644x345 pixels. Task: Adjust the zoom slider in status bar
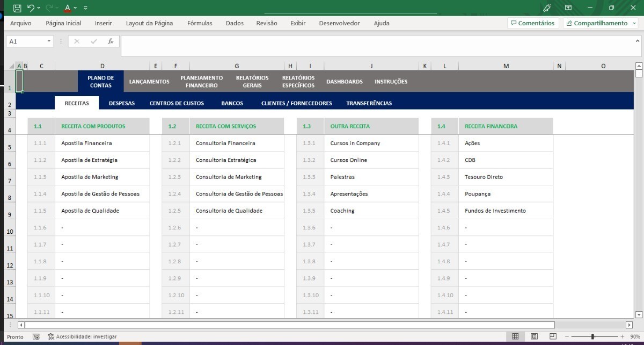(593, 336)
